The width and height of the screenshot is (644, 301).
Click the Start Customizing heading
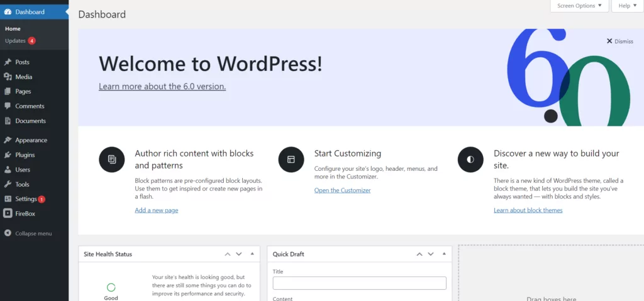[x=347, y=153]
